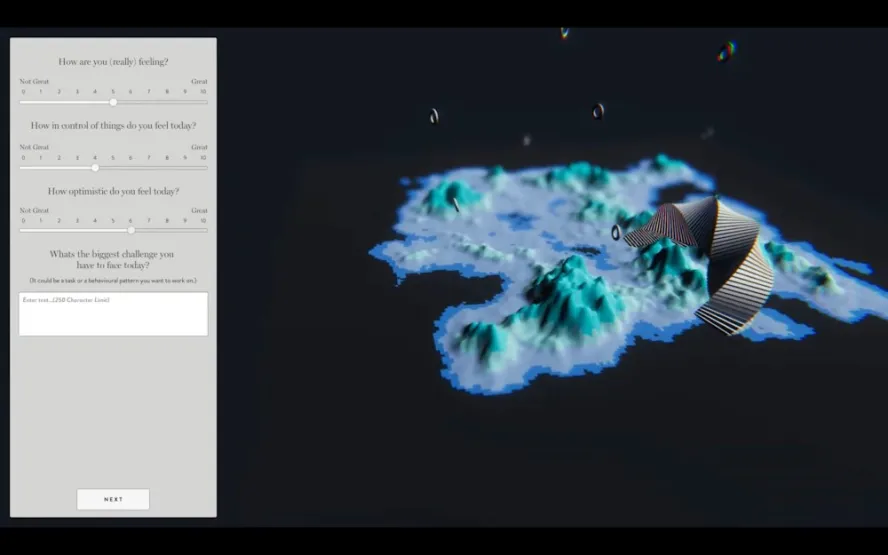Click the far left end of the control slider track
The height and width of the screenshot is (555, 888).
click(x=22, y=167)
